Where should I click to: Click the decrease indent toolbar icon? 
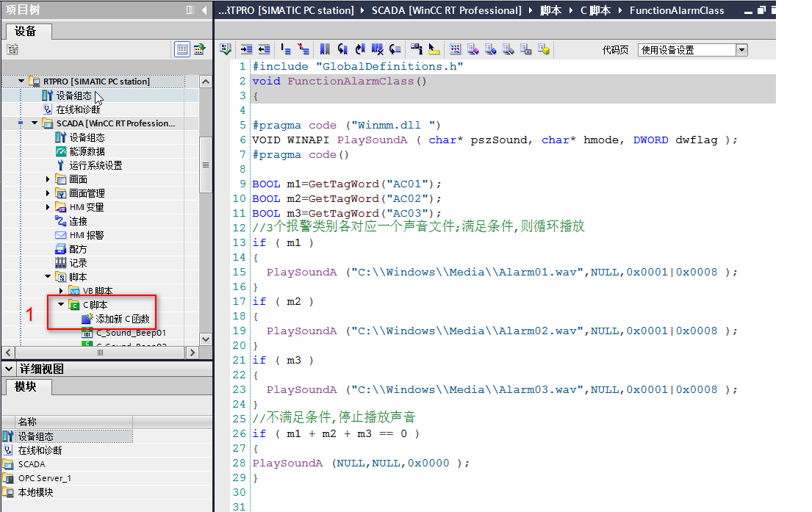tap(264, 49)
